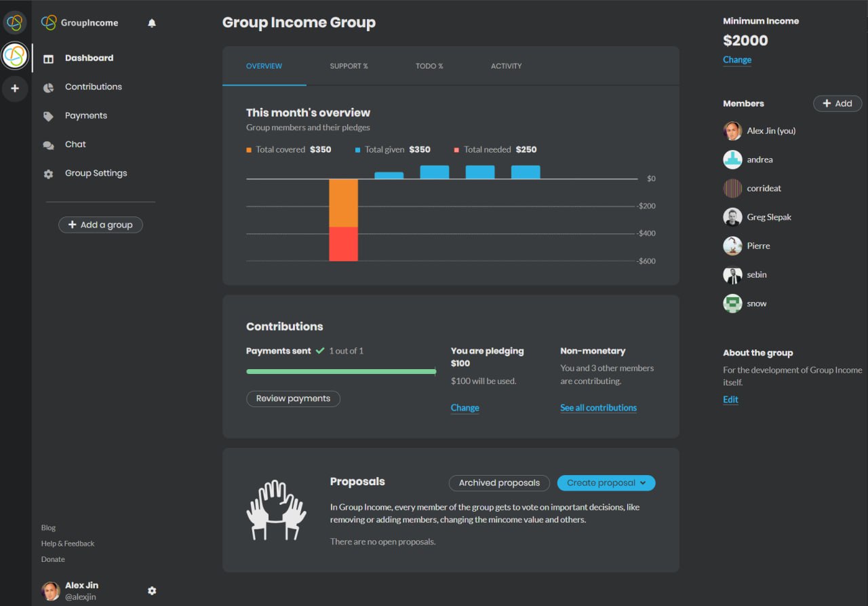Expand the Create proposal dropdown
868x606 pixels.
tap(606, 482)
